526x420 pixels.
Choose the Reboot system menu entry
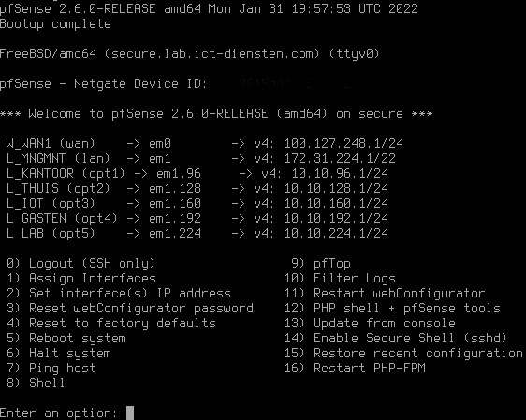(66, 339)
